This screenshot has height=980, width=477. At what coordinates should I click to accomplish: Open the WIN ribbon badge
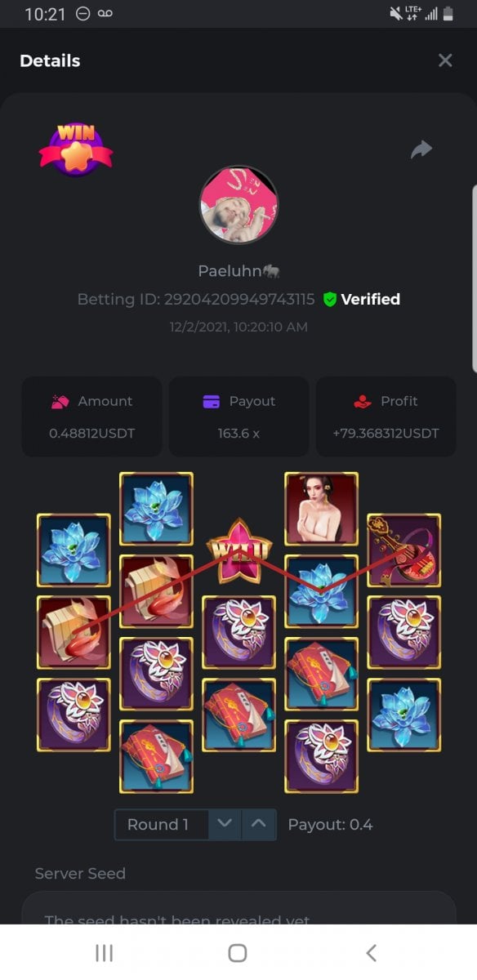pyautogui.click(x=76, y=148)
